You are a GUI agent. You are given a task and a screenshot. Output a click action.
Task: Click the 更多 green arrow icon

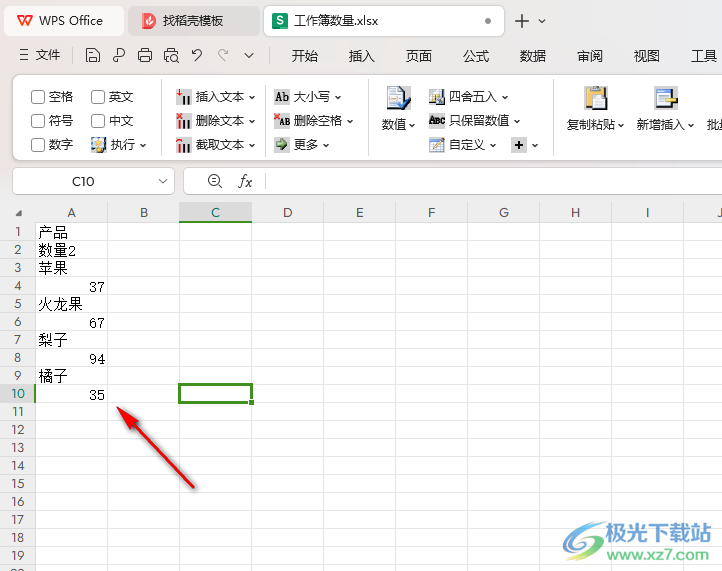coord(282,145)
